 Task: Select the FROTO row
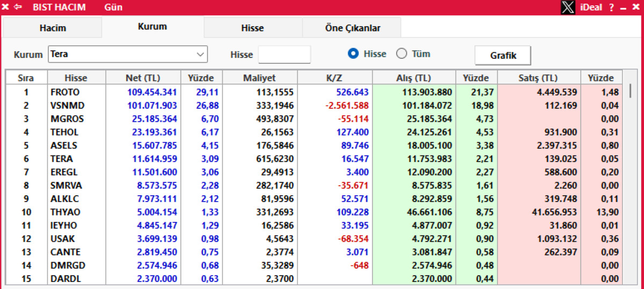pos(314,92)
